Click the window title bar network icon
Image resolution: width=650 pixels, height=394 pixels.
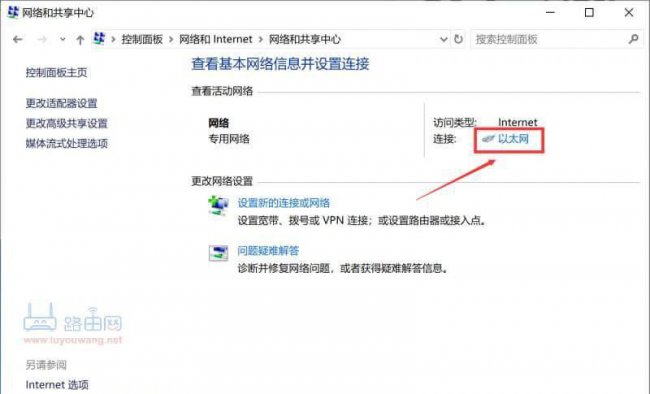coord(13,12)
